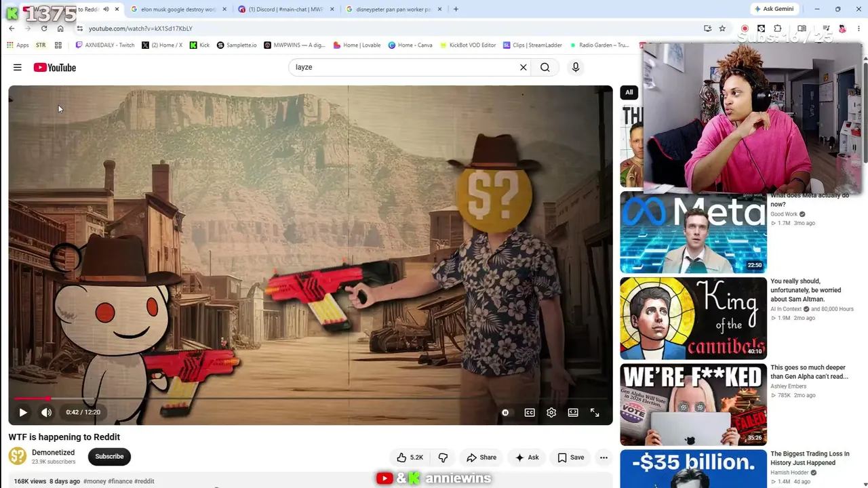Open the Ask AI button

(x=527, y=457)
